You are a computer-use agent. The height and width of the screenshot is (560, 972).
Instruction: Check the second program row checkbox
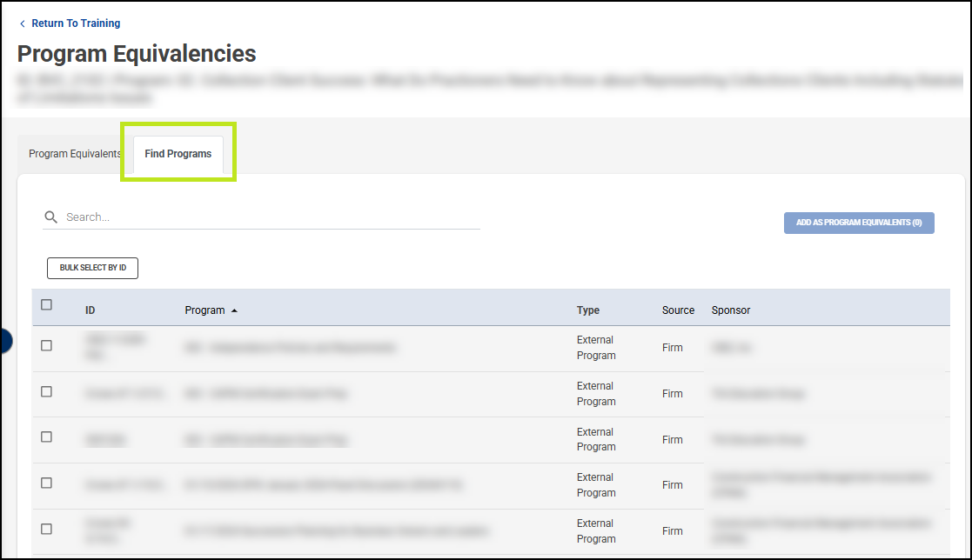47,392
